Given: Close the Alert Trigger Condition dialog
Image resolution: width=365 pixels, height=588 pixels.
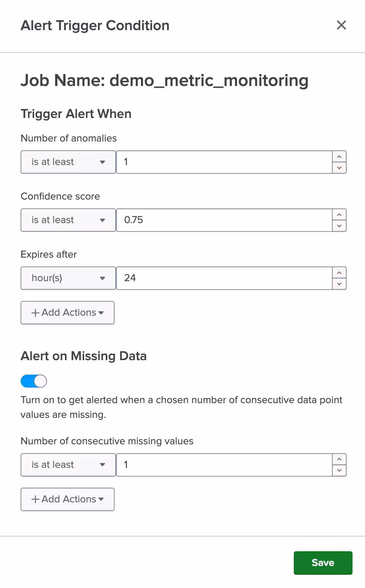Looking at the screenshot, I should pyautogui.click(x=341, y=25).
